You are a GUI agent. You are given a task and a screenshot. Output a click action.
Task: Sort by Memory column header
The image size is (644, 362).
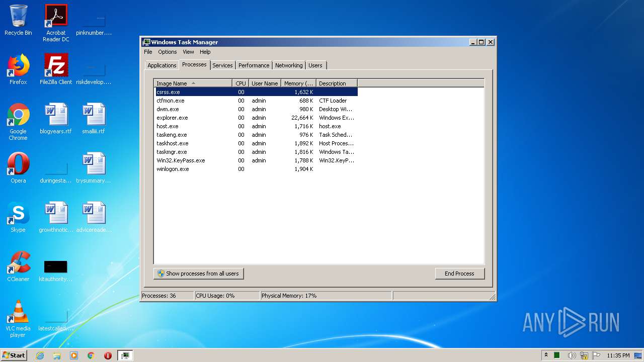[298, 83]
